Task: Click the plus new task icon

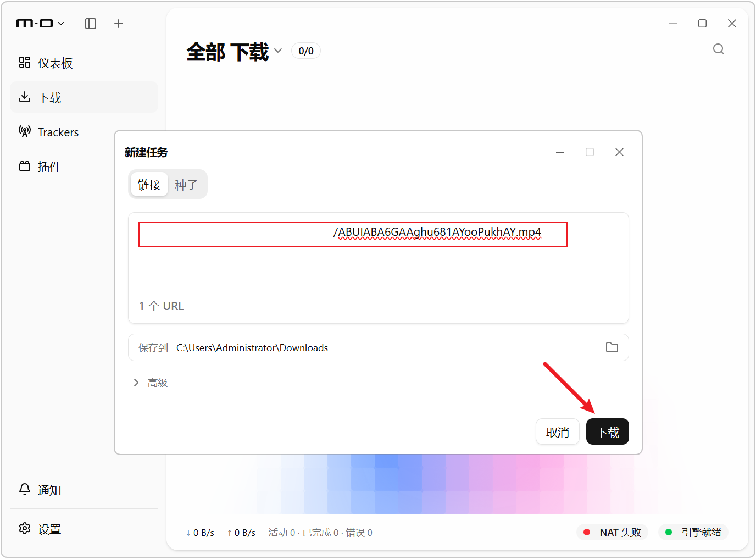Action: click(119, 24)
